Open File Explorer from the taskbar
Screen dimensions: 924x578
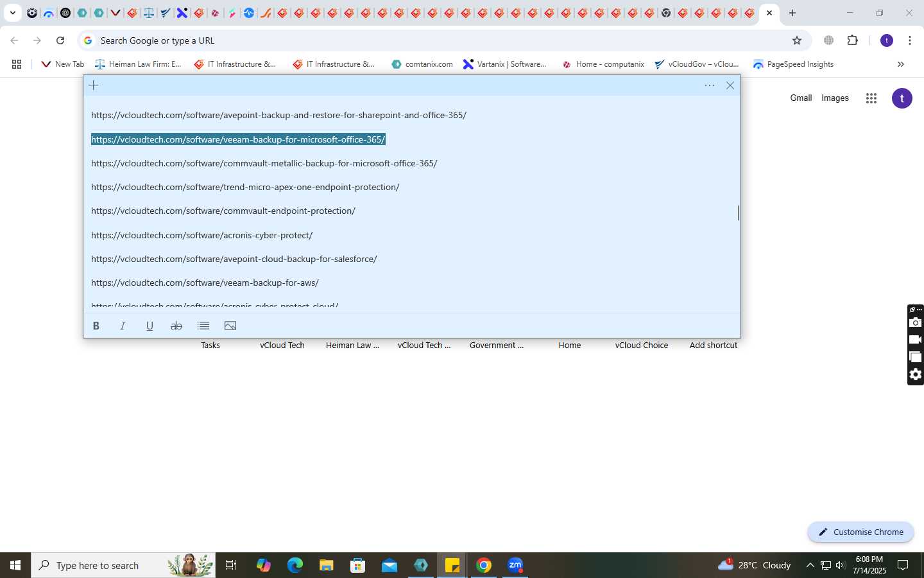326,565
